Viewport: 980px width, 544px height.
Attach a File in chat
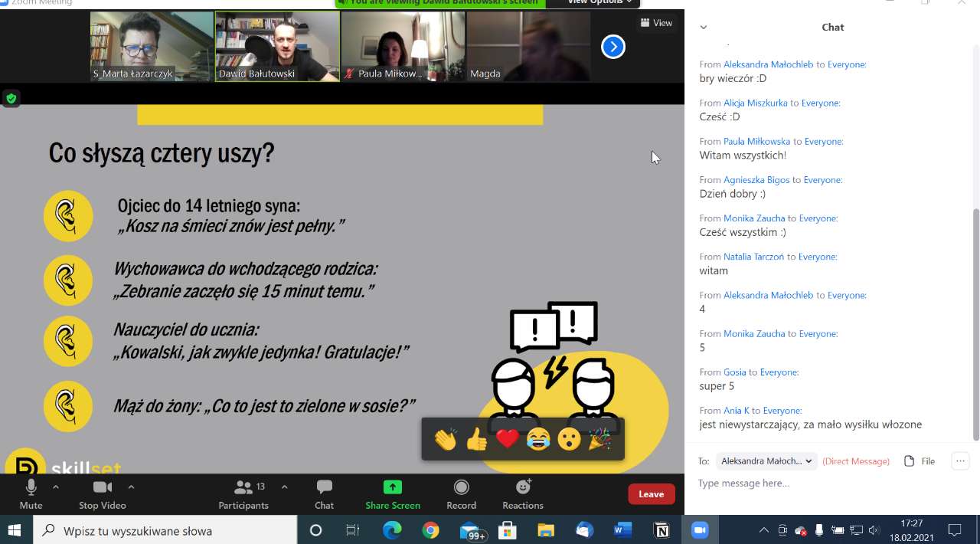pyautogui.click(x=920, y=461)
